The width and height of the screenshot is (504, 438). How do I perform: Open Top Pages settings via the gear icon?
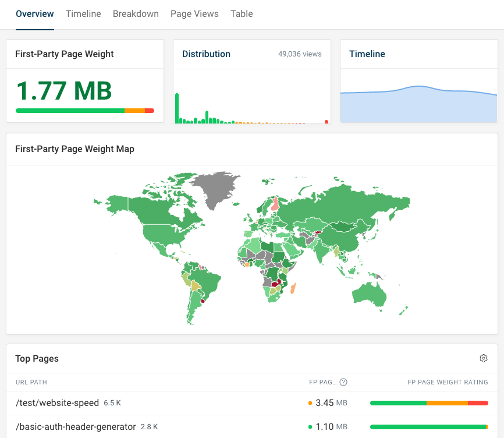click(x=484, y=358)
